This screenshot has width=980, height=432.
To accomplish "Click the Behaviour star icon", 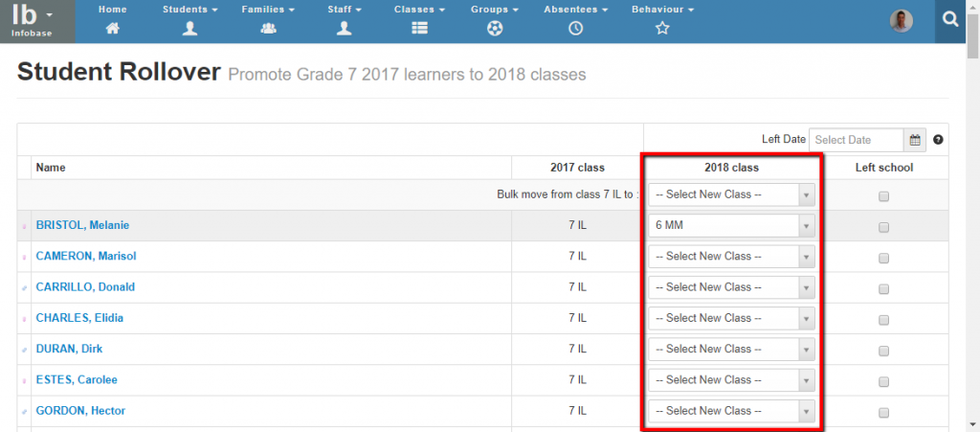I will (x=662, y=29).
